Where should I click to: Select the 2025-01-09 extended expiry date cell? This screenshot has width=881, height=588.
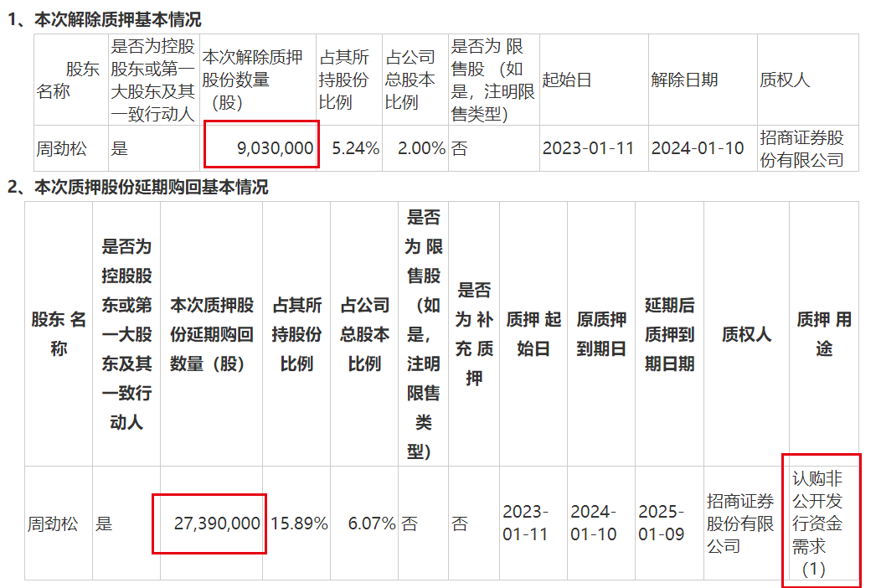[x=667, y=524]
